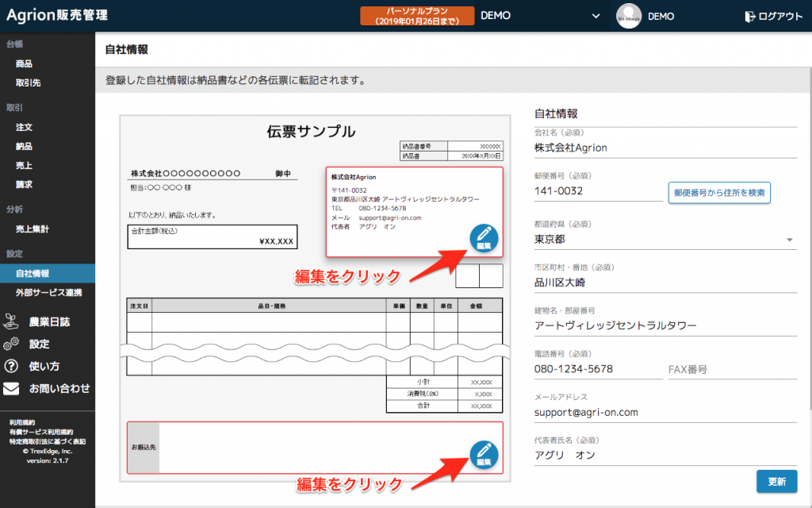Click 郵便番号から住所を検索 button
Image resolution: width=812 pixels, height=508 pixels.
click(719, 193)
